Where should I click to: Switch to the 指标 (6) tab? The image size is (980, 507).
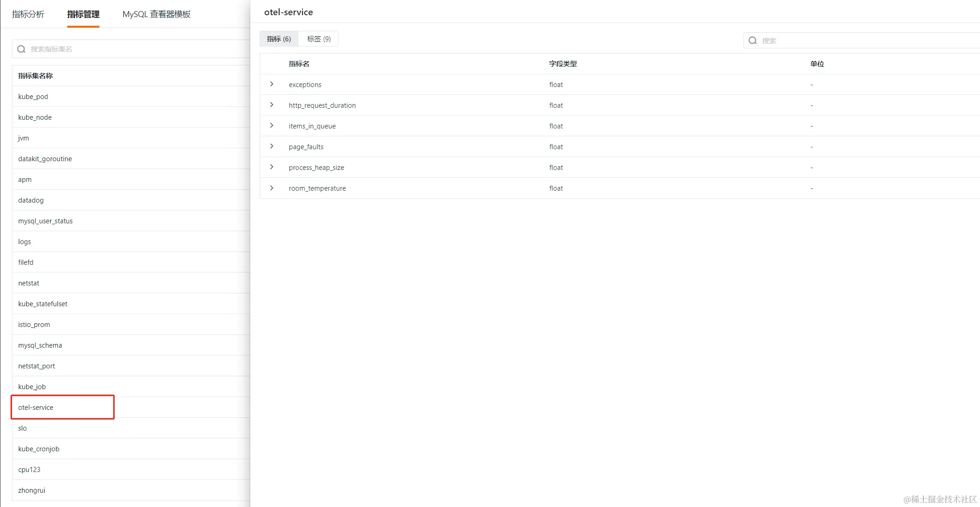[279, 39]
